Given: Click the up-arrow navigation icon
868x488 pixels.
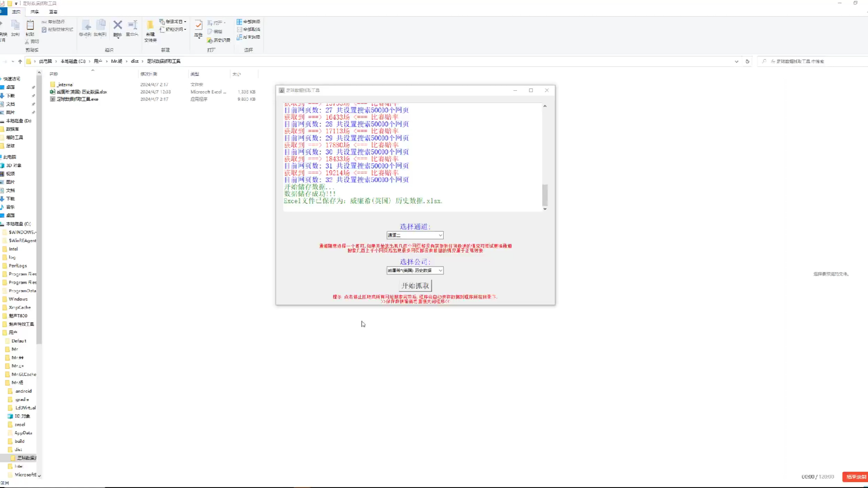Looking at the screenshot, I should (x=20, y=61).
